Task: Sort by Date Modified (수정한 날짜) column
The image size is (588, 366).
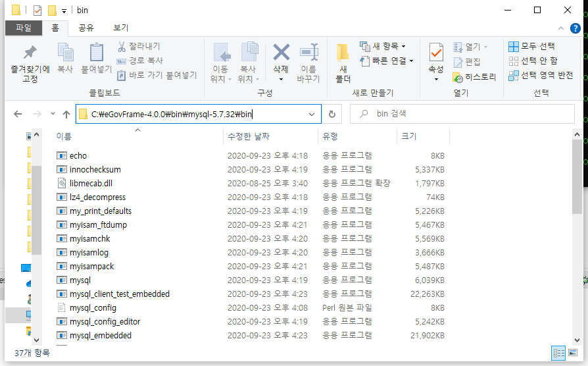Action: pos(270,136)
